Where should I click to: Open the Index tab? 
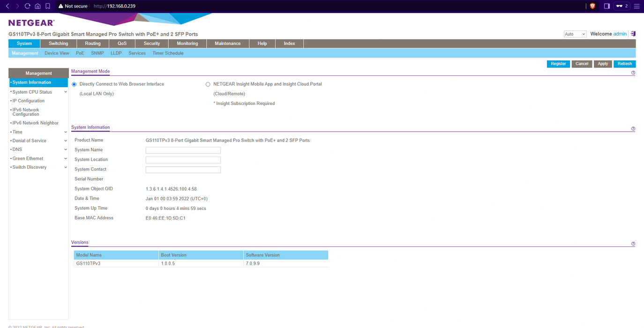[x=290, y=44]
